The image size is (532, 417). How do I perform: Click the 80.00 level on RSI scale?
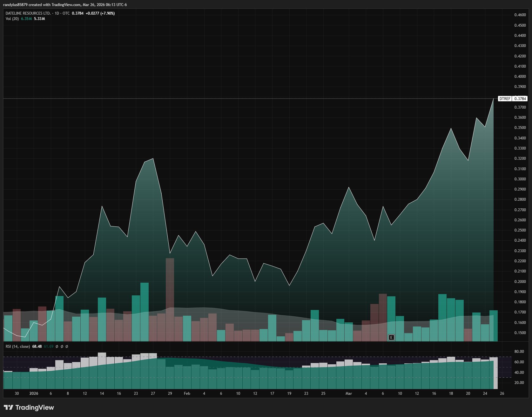pyautogui.click(x=519, y=352)
